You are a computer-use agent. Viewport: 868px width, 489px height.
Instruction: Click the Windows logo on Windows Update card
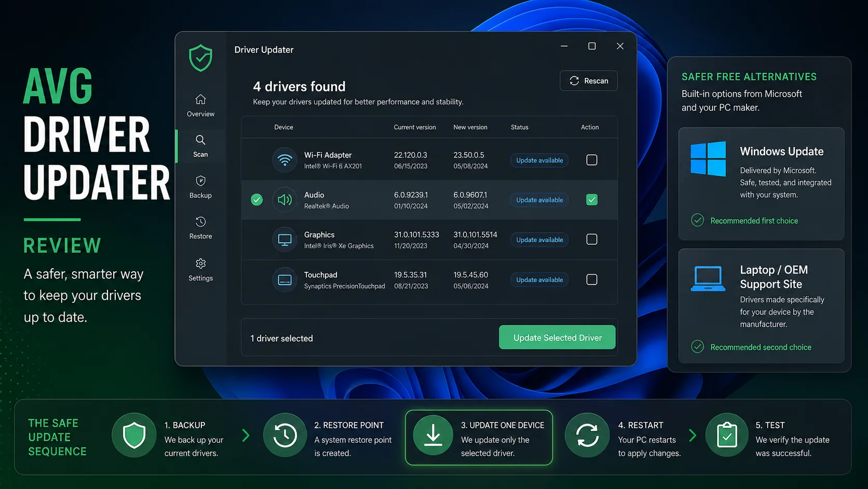[x=708, y=159]
